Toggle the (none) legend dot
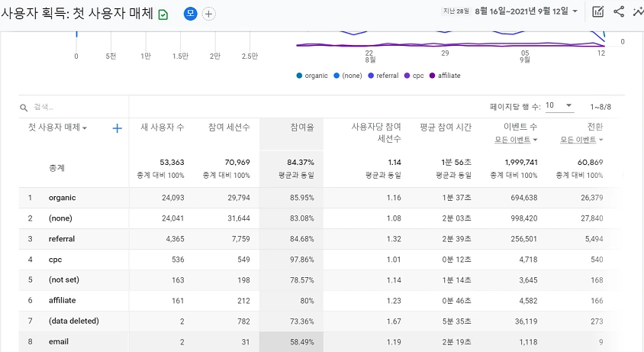644x352 pixels. point(336,76)
